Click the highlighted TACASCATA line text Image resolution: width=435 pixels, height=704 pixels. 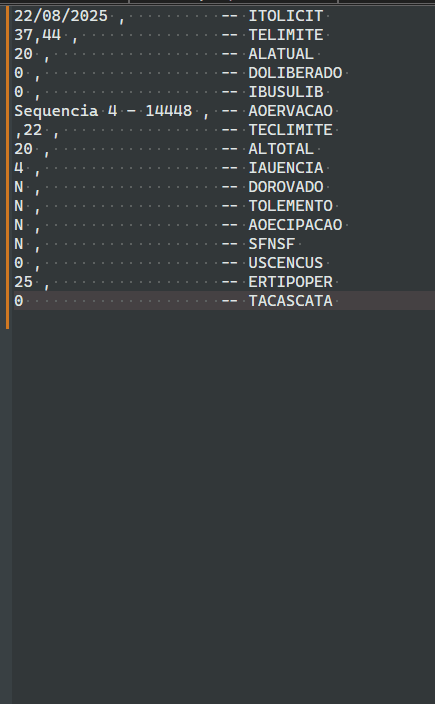coord(290,301)
